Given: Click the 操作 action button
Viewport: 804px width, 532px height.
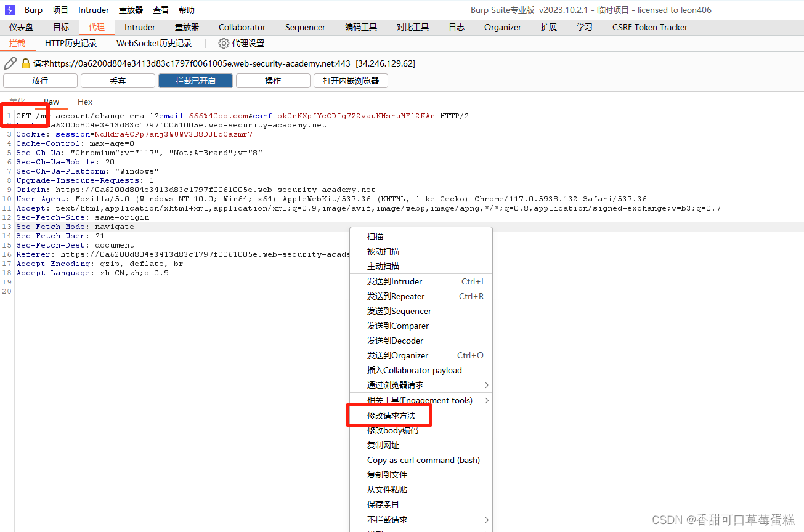Looking at the screenshot, I should pos(273,81).
